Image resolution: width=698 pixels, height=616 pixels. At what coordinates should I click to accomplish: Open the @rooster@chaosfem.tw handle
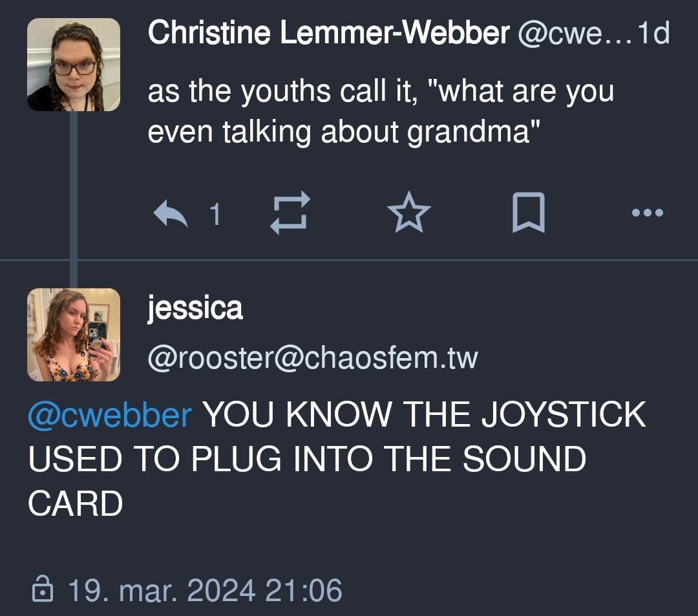pos(313,357)
